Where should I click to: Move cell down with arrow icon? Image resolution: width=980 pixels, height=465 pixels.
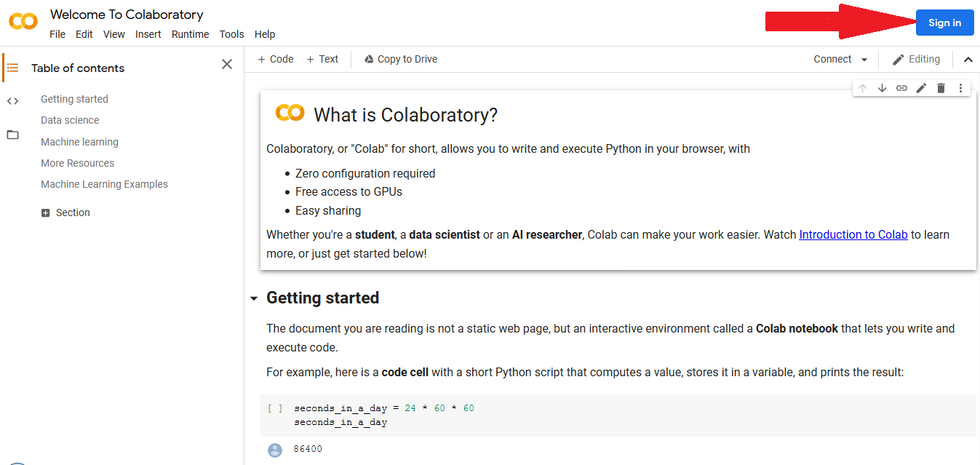(882, 88)
